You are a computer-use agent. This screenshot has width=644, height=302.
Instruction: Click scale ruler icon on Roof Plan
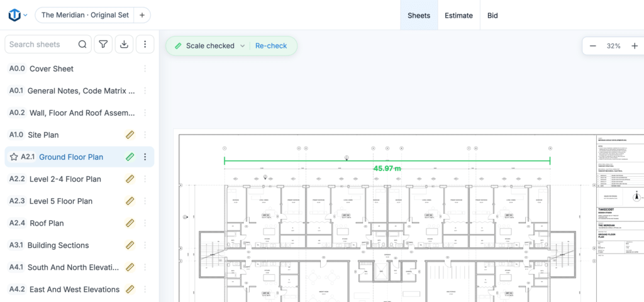pos(130,223)
